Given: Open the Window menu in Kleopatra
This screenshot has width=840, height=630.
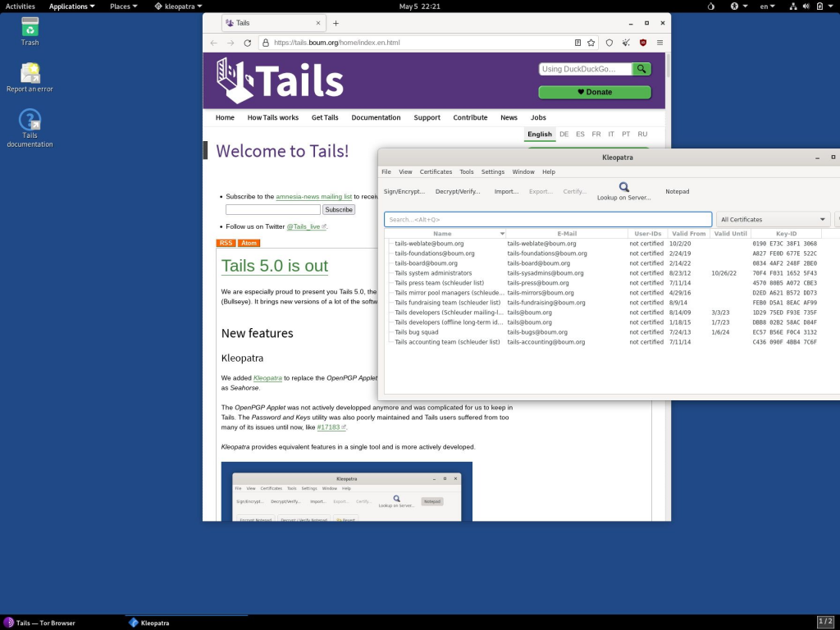Looking at the screenshot, I should click(x=523, y=172).
